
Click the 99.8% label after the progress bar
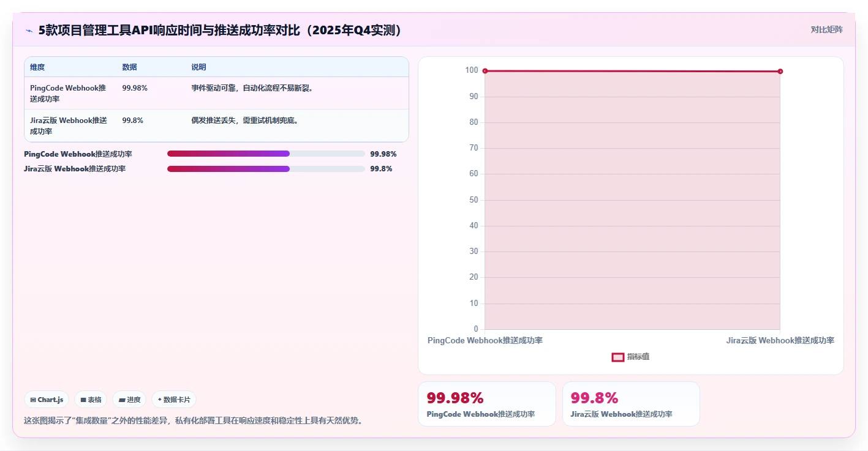tap(381, 169)
